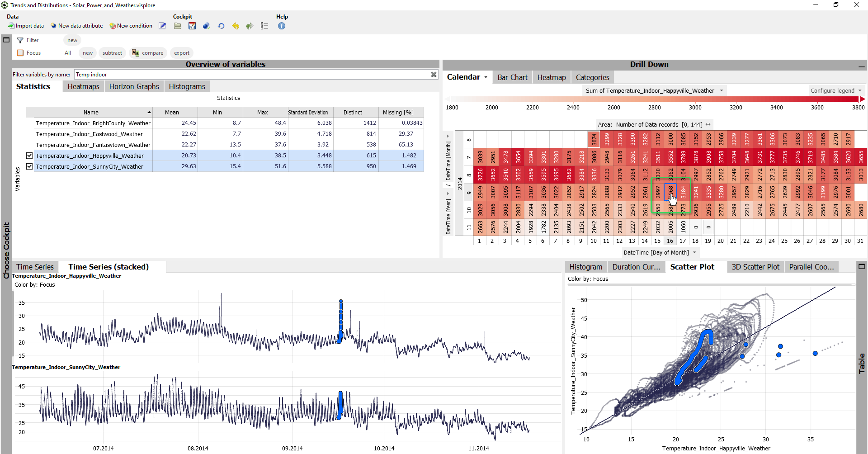Open the Calendar view dropdown
This screenshot has height=454, width=868.
[x=486, y=77]
